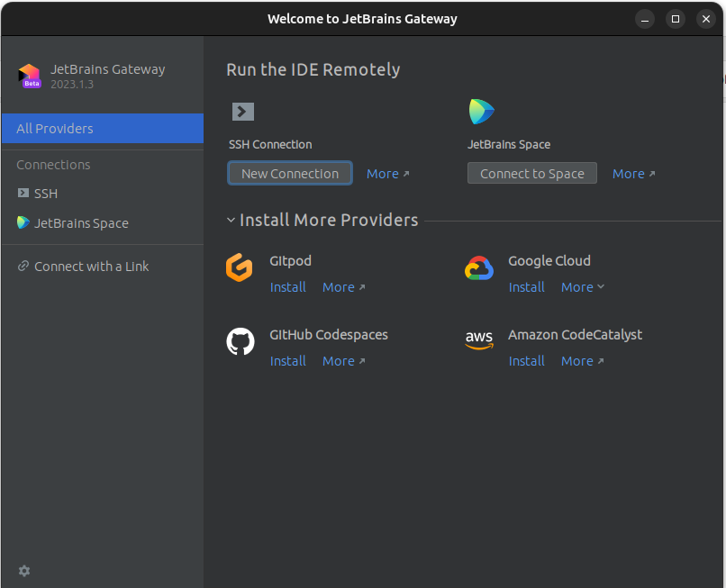Select the All Providers tab
Viewport: 726px width, 588px height.
(x=103, y=128)
